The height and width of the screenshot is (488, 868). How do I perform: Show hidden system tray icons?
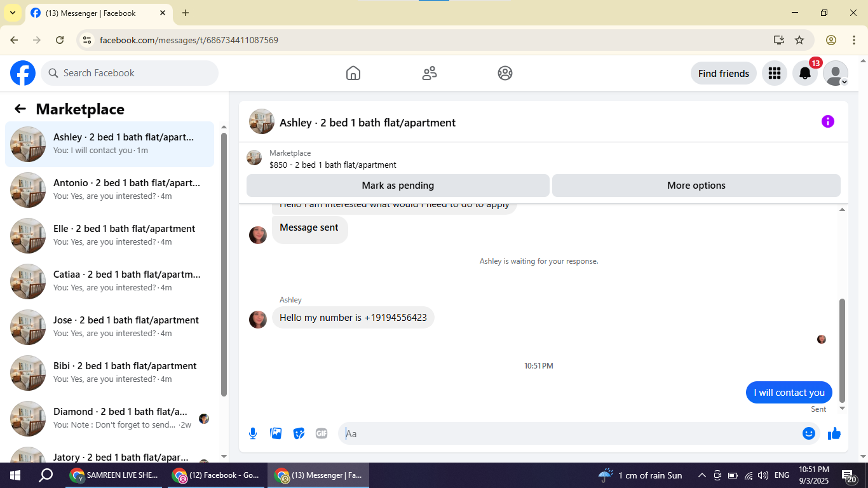pyautogui.click(x=702, y=475)
